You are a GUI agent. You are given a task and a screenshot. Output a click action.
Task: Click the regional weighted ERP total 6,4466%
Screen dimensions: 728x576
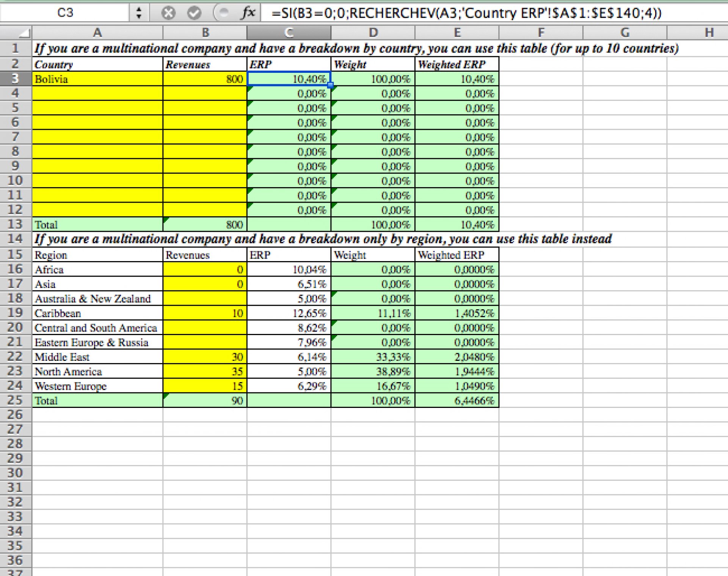click(x=457, y=400)
